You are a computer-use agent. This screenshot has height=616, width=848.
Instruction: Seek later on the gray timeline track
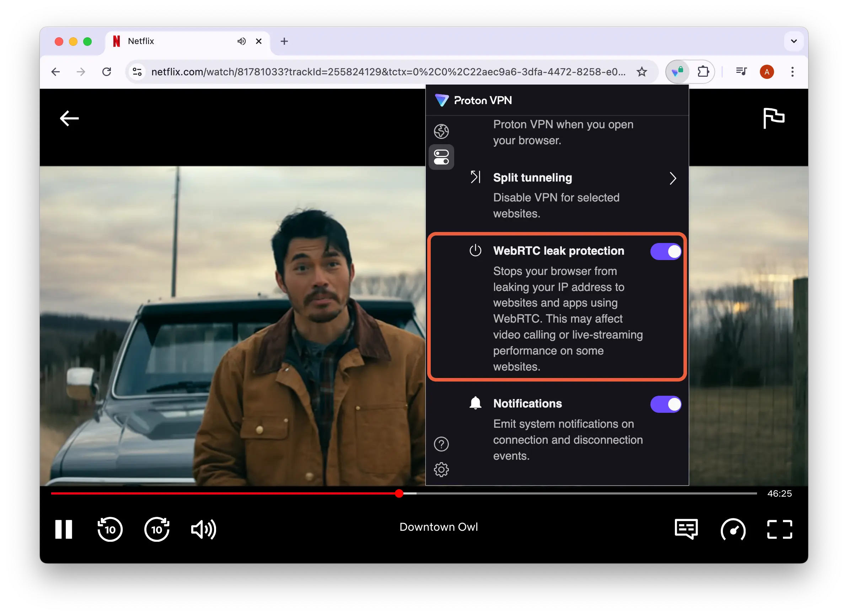(x=587, y=493)
